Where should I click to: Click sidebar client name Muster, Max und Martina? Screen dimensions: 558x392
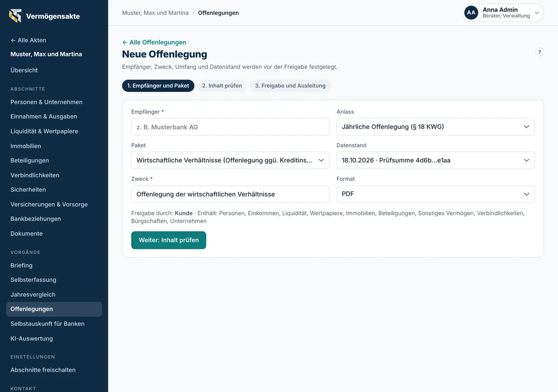(46, 54)
